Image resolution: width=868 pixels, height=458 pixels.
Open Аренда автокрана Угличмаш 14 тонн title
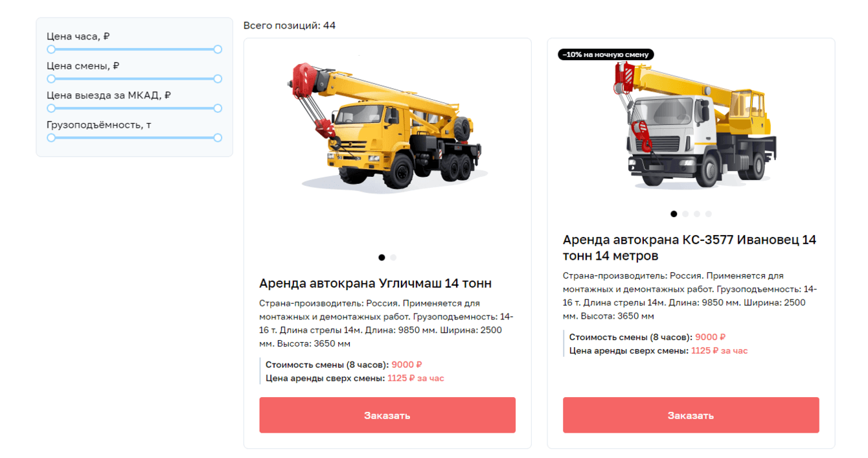click(376, 283)
